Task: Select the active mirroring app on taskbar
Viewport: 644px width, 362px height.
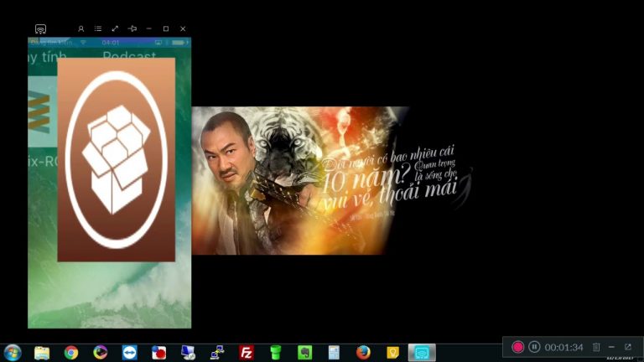Action: pos(422,353)
